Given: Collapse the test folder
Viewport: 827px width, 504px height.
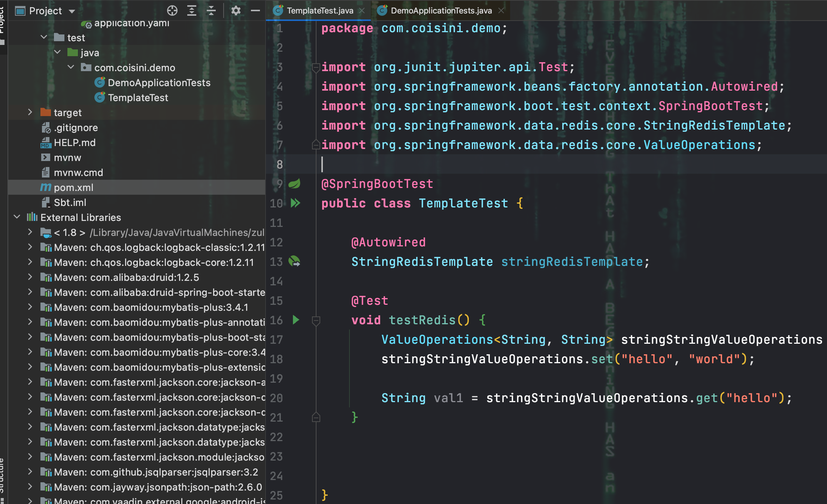Looking at the screenshot, I should tap(44, 37).
